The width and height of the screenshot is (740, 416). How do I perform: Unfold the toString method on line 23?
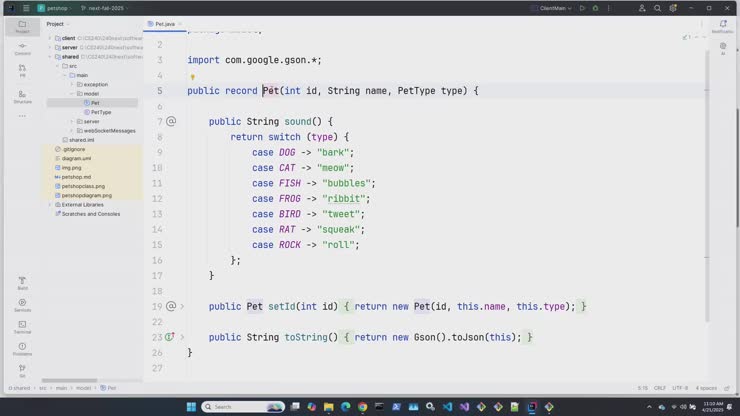coord(182,337)
